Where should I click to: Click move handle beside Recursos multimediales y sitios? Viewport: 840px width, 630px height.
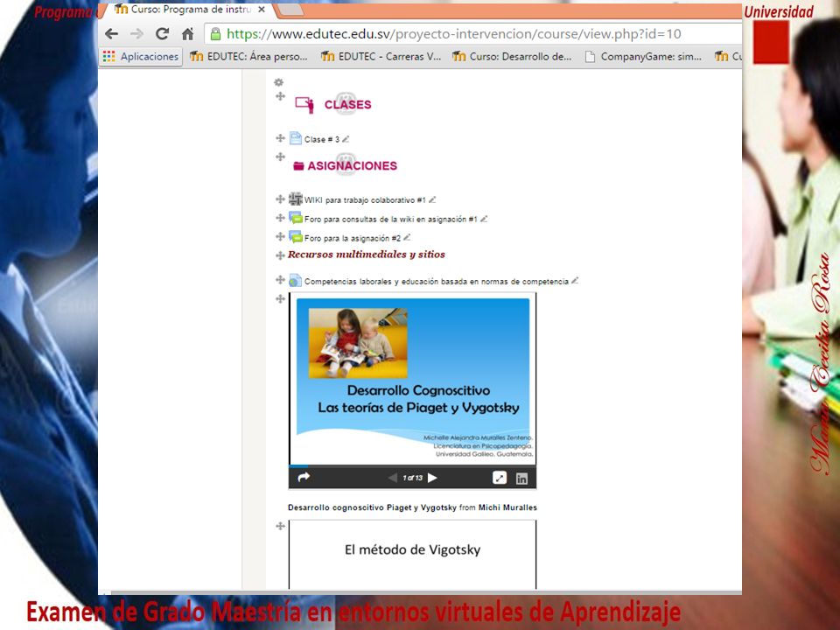pos(280,255)
